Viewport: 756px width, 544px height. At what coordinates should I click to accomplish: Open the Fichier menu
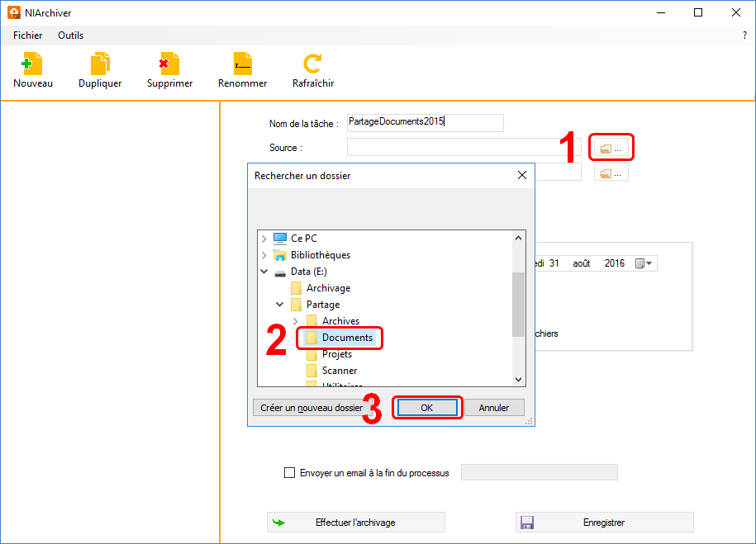[28, 35]
